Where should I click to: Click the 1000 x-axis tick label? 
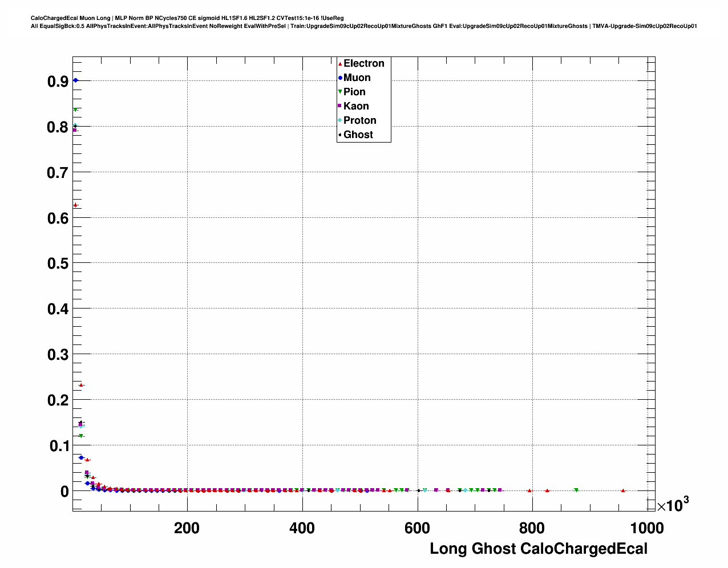tap(646, 528)
